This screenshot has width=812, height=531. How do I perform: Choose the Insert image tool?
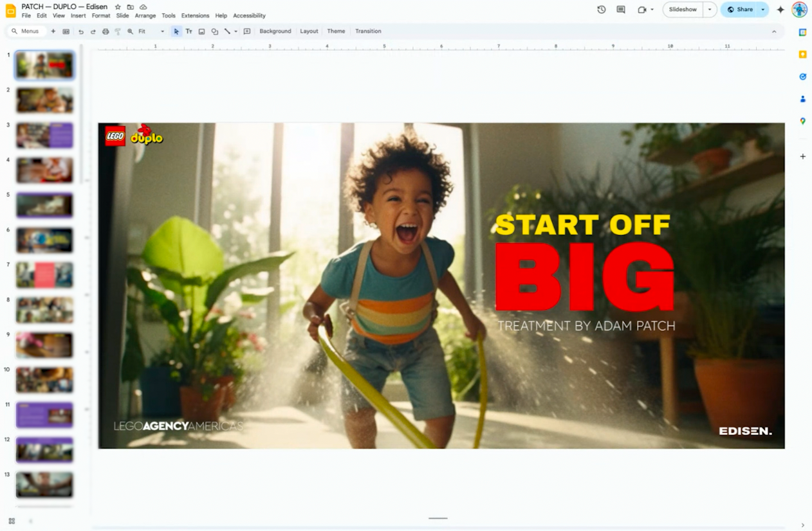(201, 32)
